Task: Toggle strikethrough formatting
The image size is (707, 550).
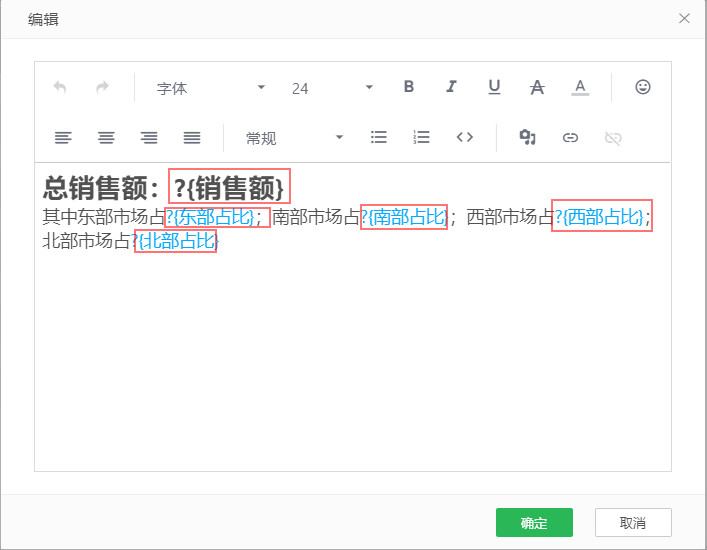Action: coord(537,87)
